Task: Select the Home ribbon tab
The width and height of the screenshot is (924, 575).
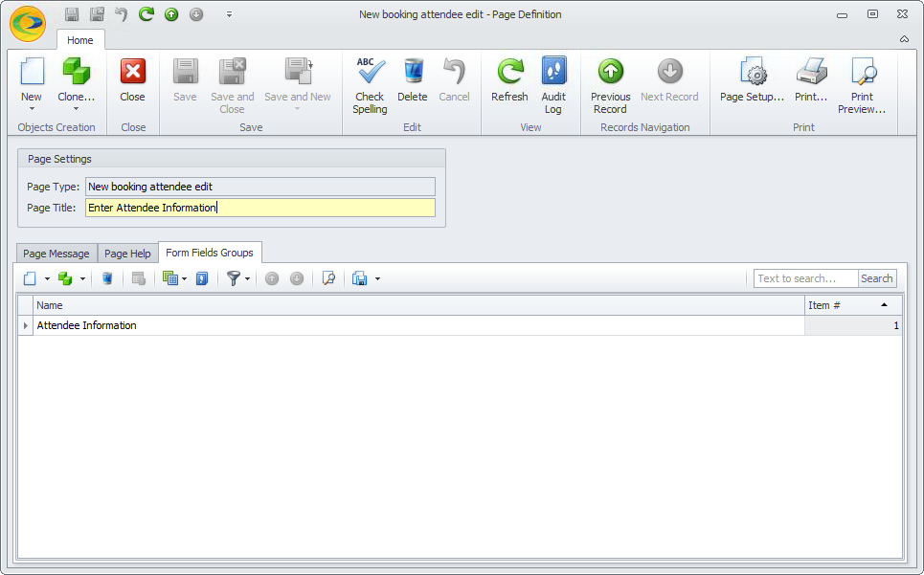Action: click(x=80, y=40)
